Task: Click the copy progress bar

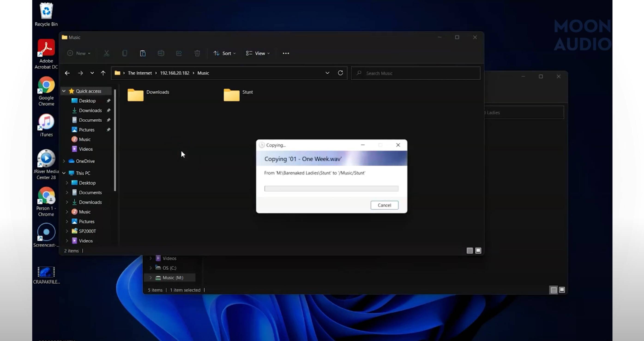Action: (331, 188)
